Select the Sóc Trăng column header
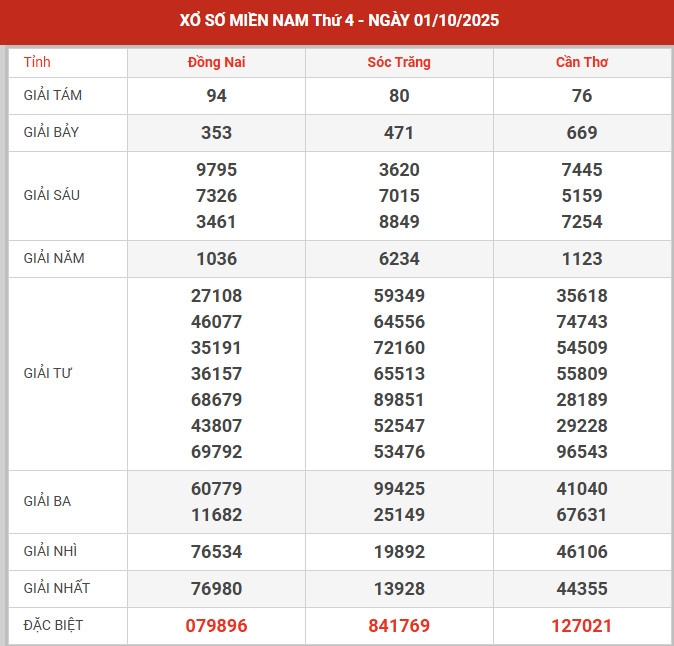Screen dimensions: 674x646 click(x=399, y=62)
